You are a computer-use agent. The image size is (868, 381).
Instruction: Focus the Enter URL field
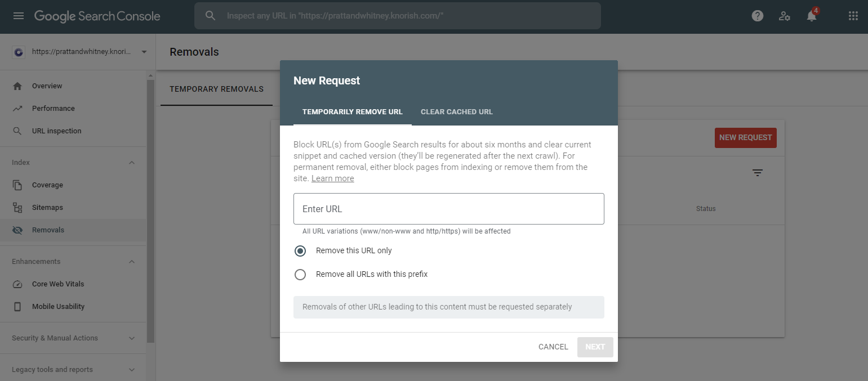(449, 209)
